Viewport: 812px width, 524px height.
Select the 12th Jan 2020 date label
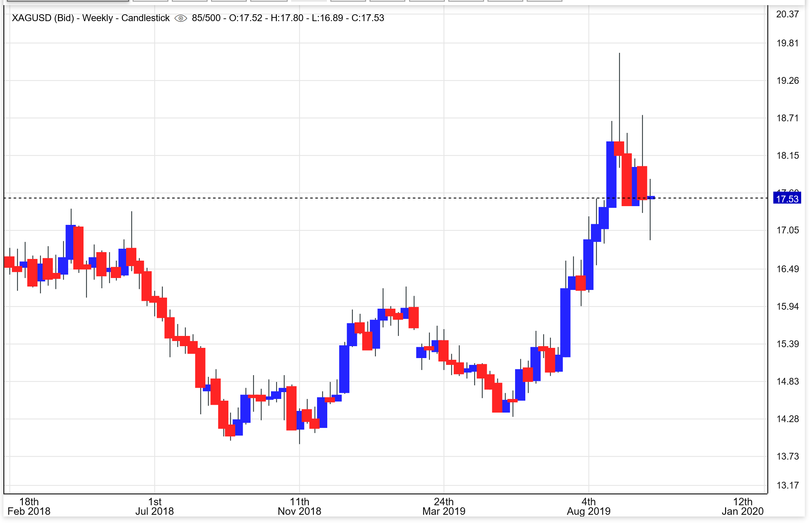tap(742, 507)
